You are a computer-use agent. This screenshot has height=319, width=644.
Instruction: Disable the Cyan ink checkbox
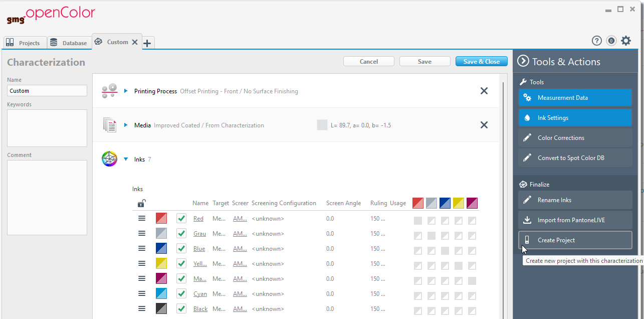pyautogui.click(x=181, y=293)
